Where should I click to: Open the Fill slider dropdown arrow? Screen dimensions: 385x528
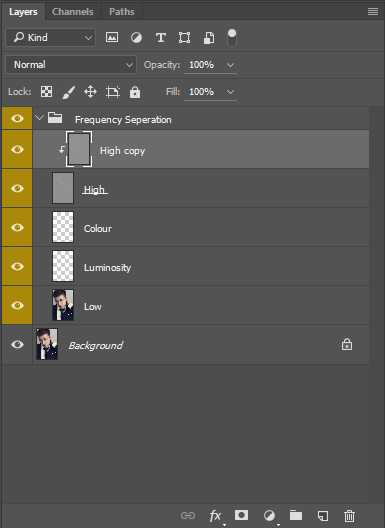click(230, 92)
